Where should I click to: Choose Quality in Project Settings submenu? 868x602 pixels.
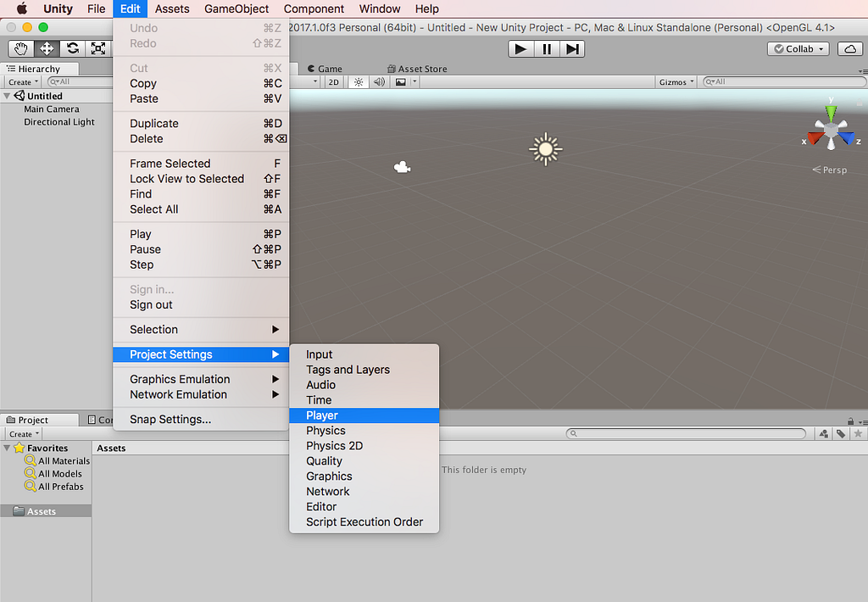[x=364, y=460]
